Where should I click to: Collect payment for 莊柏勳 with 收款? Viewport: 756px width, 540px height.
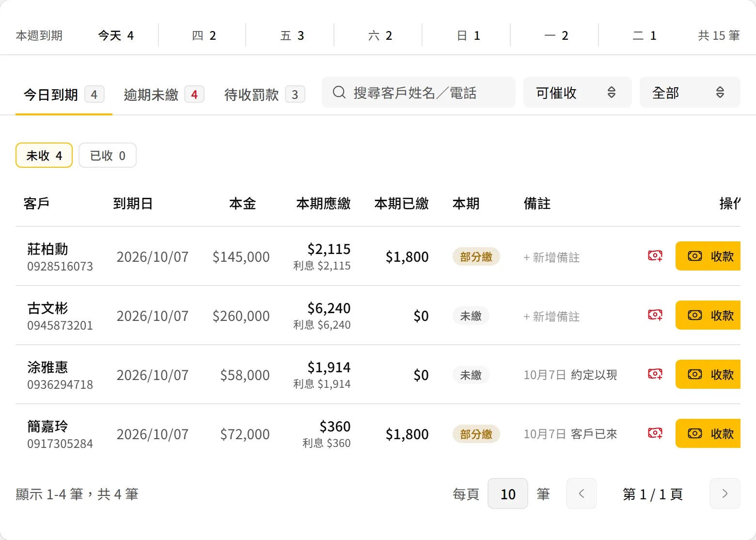point(708,256)
